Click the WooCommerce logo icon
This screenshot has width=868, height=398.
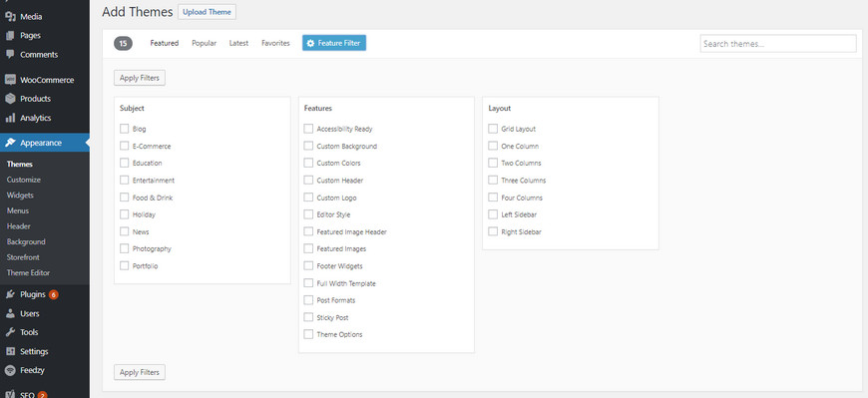[10, 80]
